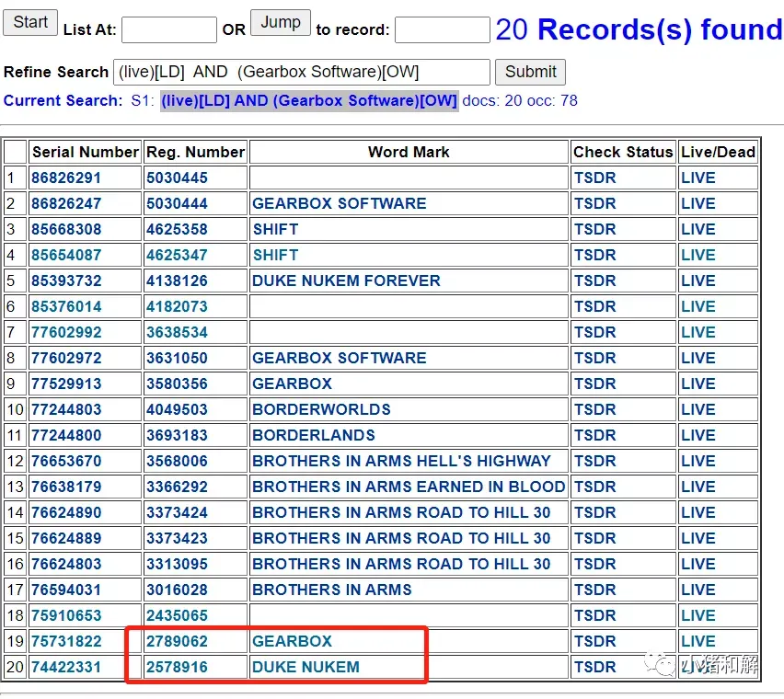Open registration number 3638534

[177, 332]
